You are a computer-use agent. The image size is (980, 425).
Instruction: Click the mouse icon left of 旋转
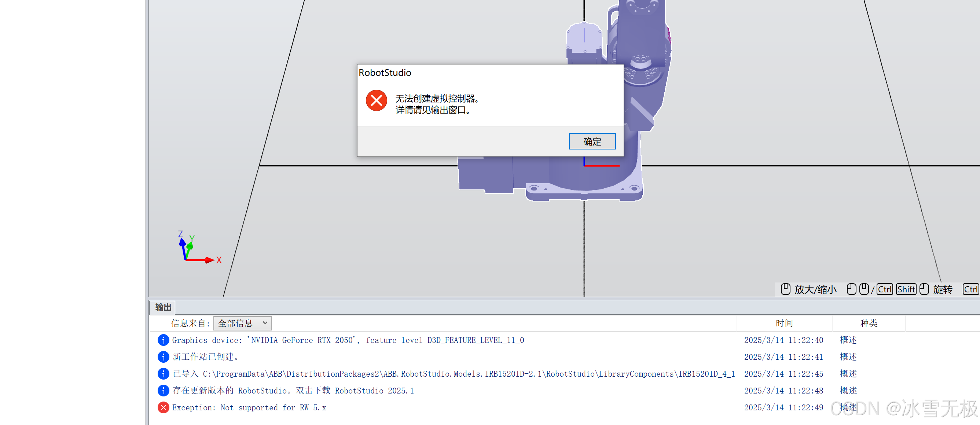924,289
